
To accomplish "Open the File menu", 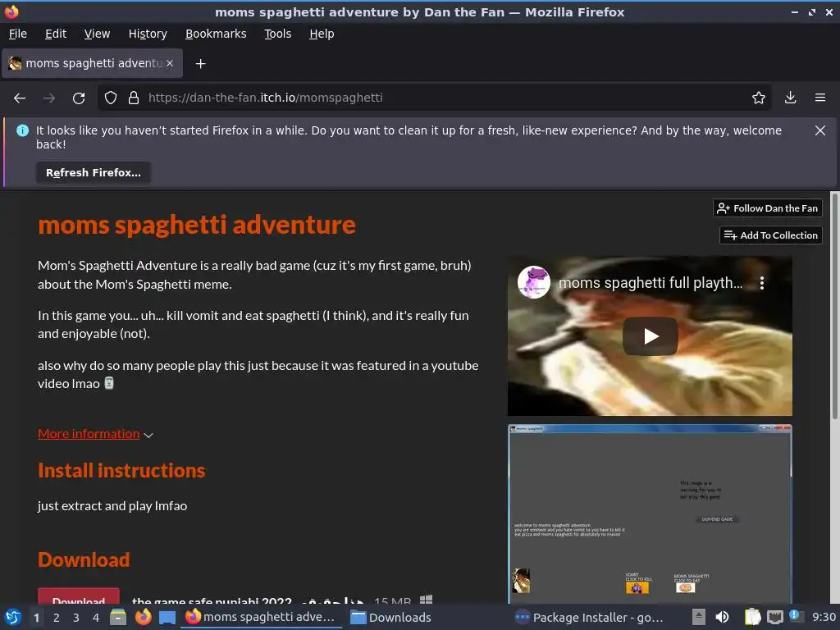I will pos(18,34).
